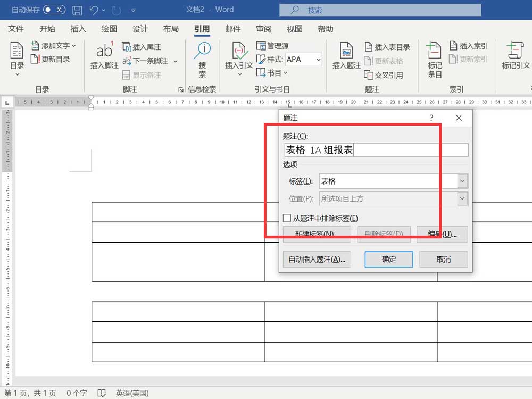Click 取消 to cancel dialog
The image size is (532, 399).
tap(444, 260)
